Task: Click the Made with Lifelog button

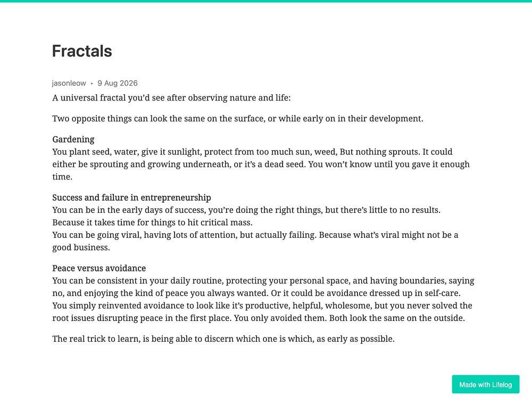Action: click(485, 384)
